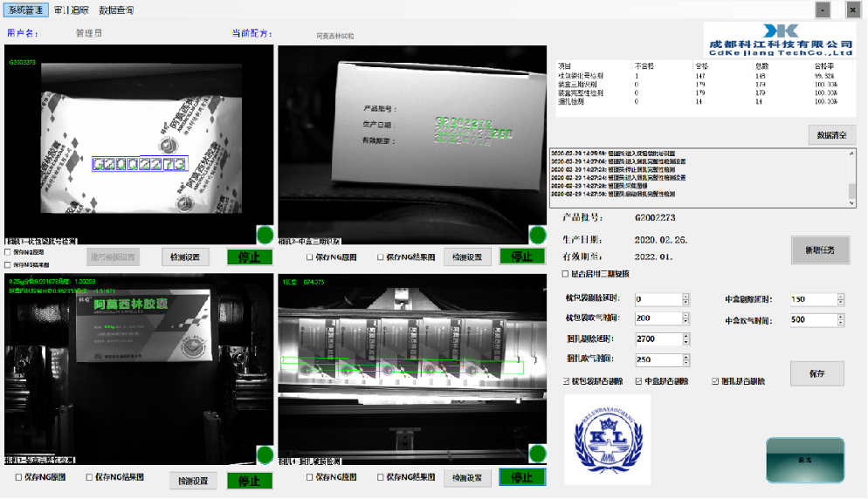868x499 pixels.
Task: Click camera 1 pillow bag image view
Action: pyautogui.click(x=139, y=145)
